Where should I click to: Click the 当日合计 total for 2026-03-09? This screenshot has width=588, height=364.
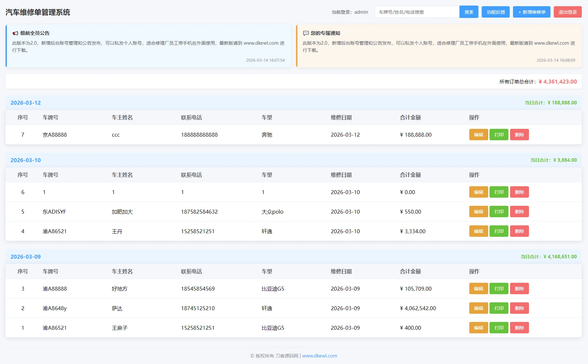(548, 257)
